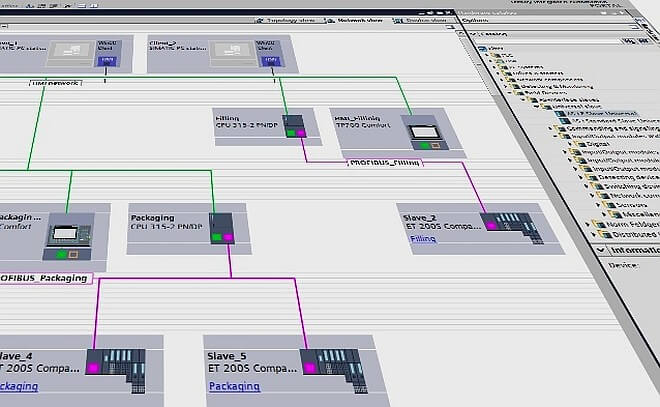The image size is (660, 407).
Task: Open the Packaging link under Slave_4
Action: (17, 386)
